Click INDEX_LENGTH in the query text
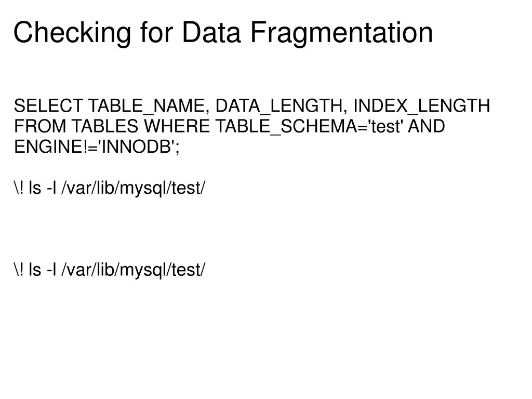Screen dimensions: 532x399 tap(421, 106)
